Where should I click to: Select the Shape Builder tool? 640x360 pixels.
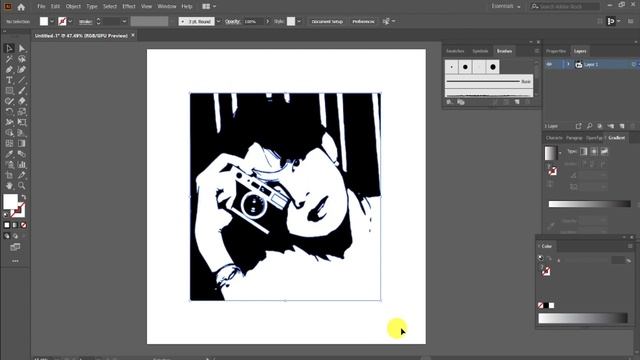click(9, 133)
